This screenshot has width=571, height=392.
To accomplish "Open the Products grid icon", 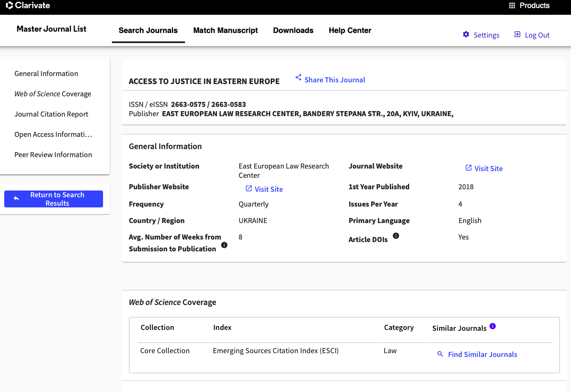I will [511, 5].
